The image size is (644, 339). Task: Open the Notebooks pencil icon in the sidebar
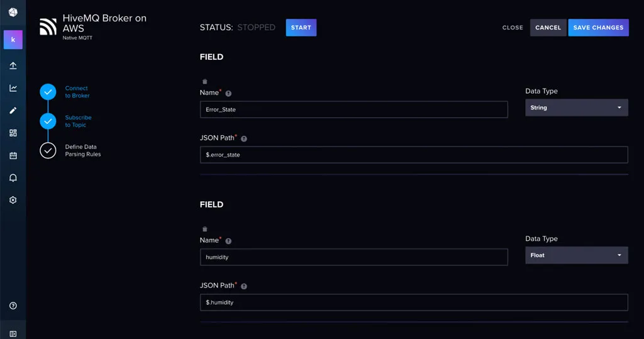[13, 111]
